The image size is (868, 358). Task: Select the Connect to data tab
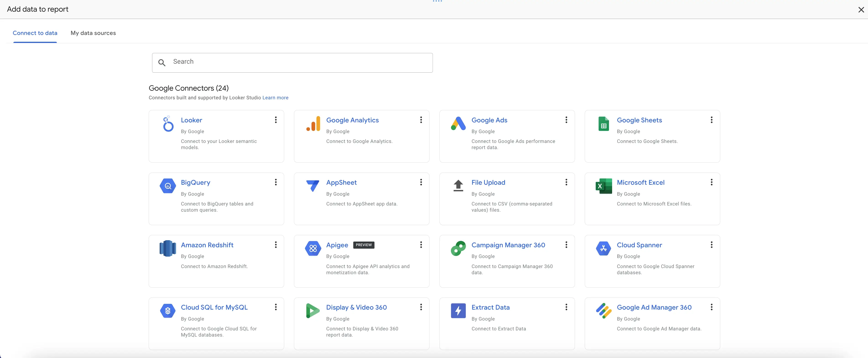pyautogui.click(x=35, y=33)
